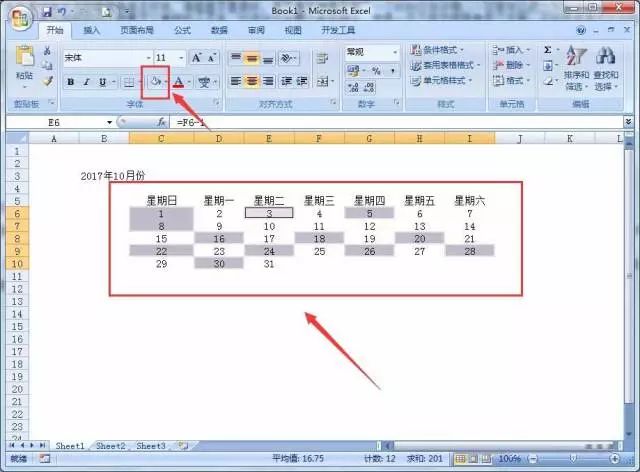This screenshot has width=640, height=472.
Task: Switch to Data ribbon tab
Action: click(x=219, y=30)
